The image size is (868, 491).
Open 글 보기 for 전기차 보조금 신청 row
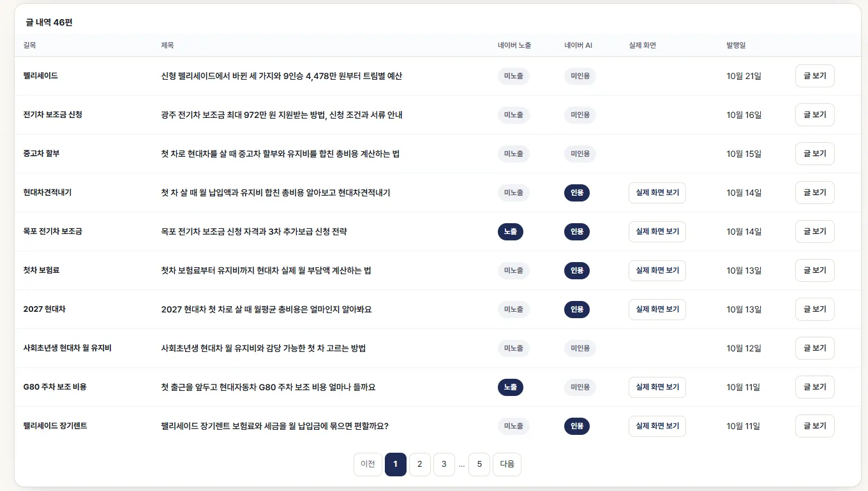[x=814, y=115]
